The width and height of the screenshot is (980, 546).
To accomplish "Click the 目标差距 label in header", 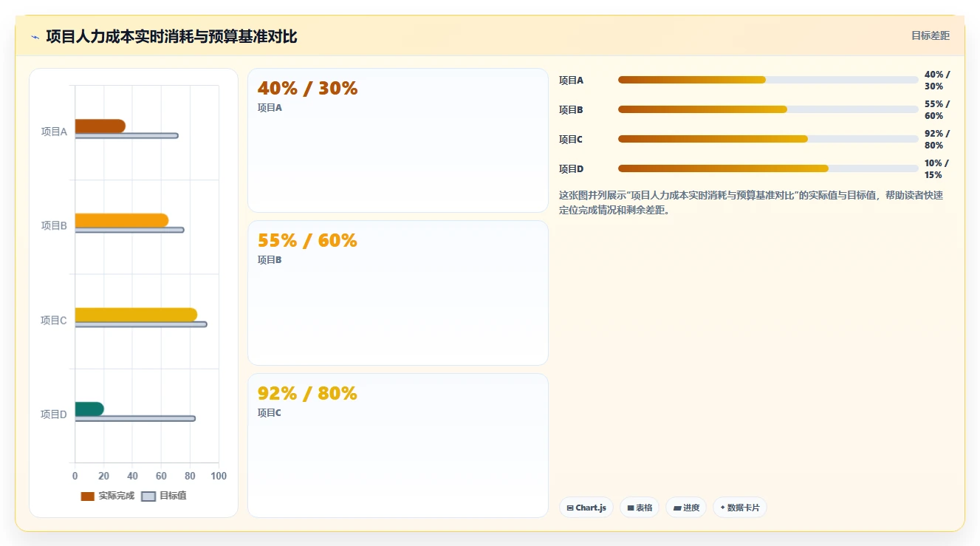I will click(930, 35).
